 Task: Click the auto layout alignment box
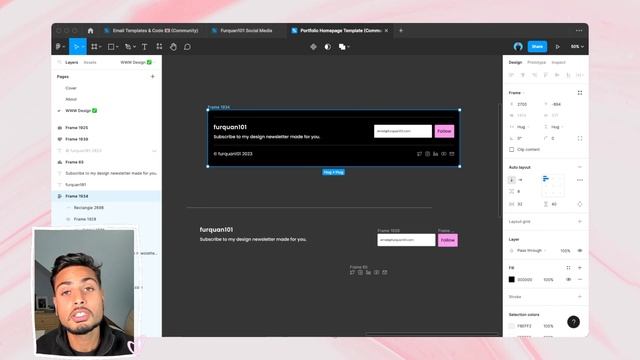pos(553,186)
